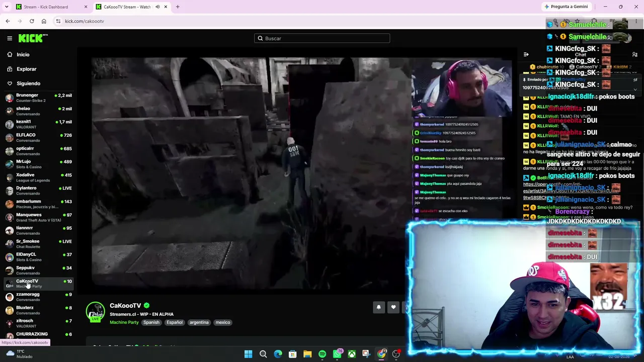Click the CaKoooTV verified badge
This screenshot has width=644, height=362.
[146, 306]
